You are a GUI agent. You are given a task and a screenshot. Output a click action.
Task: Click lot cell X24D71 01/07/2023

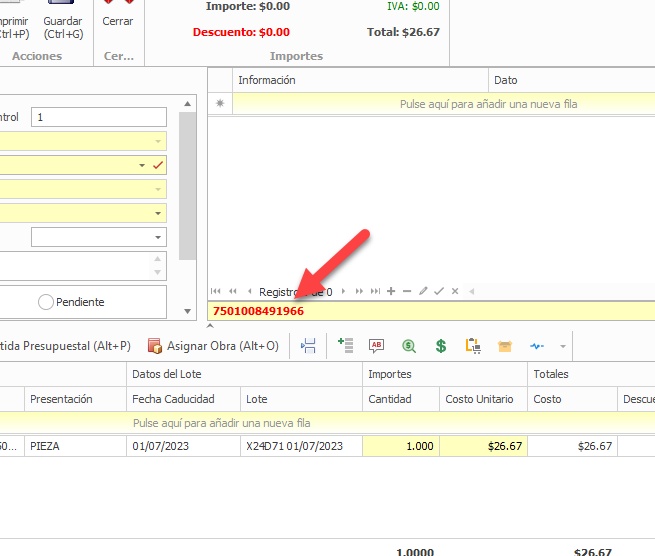pos(301,446)
